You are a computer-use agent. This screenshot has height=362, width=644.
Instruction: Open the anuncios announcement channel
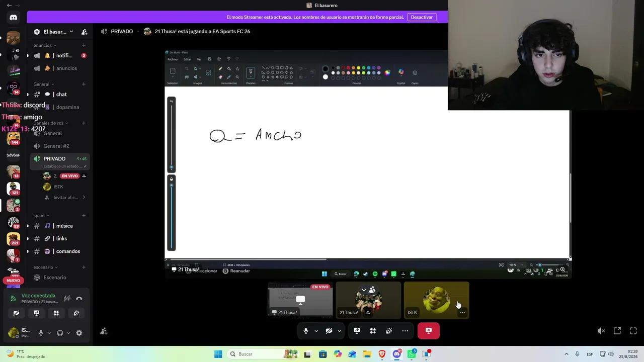click(60, 68)
